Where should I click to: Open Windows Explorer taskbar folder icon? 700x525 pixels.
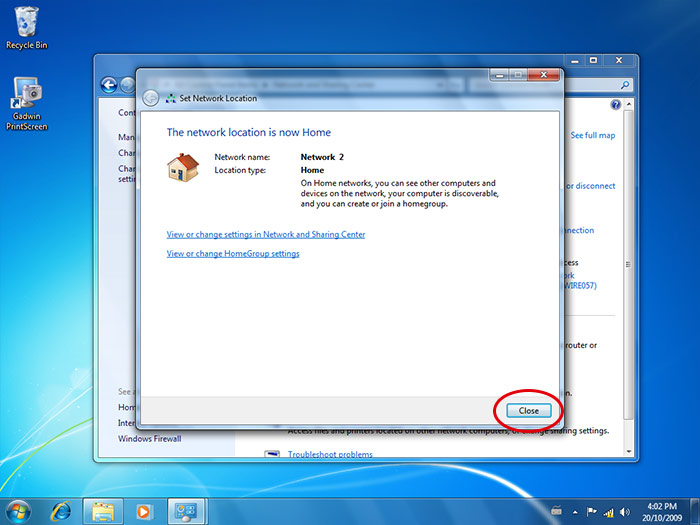(x=103, y=512)
